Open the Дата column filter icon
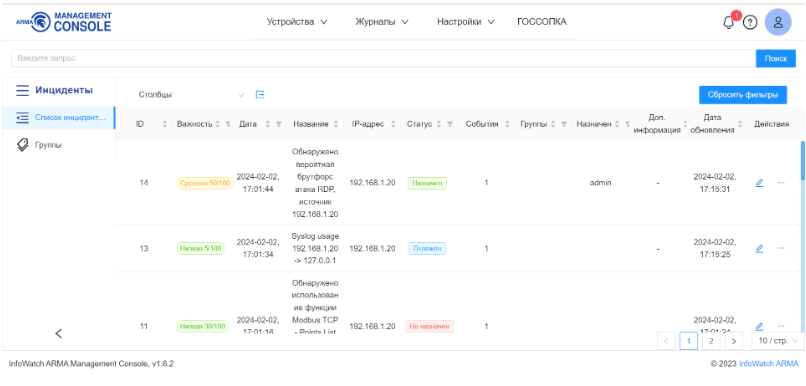 coord(279,124)
